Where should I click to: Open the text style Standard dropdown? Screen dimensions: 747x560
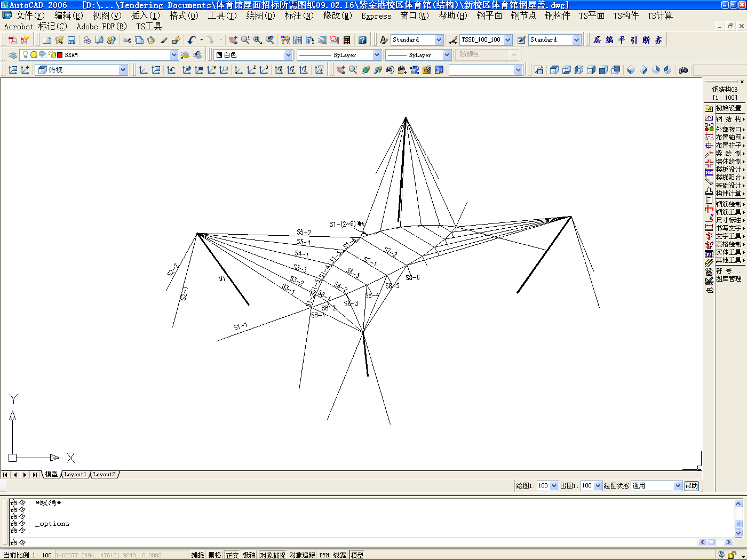439,40
